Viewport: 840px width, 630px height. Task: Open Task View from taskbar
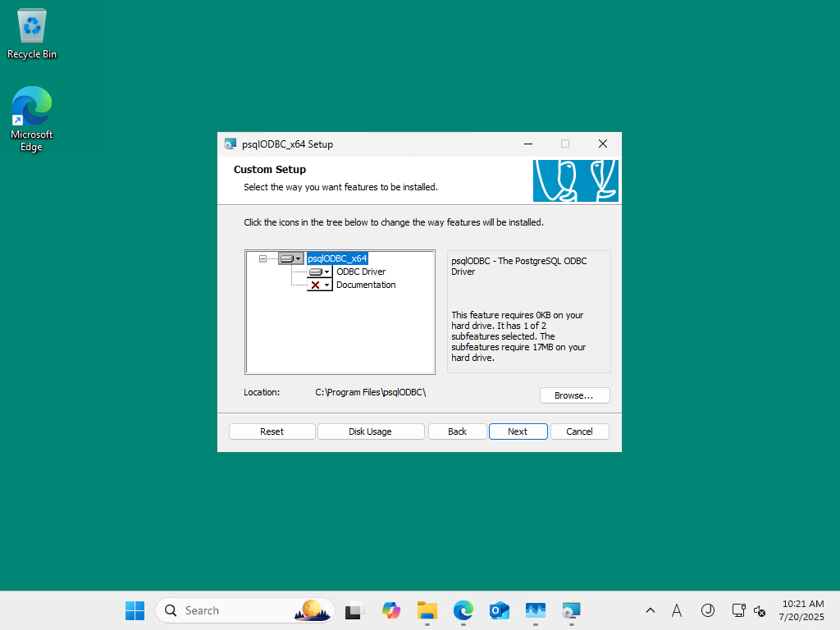click(x=354, y=610)
